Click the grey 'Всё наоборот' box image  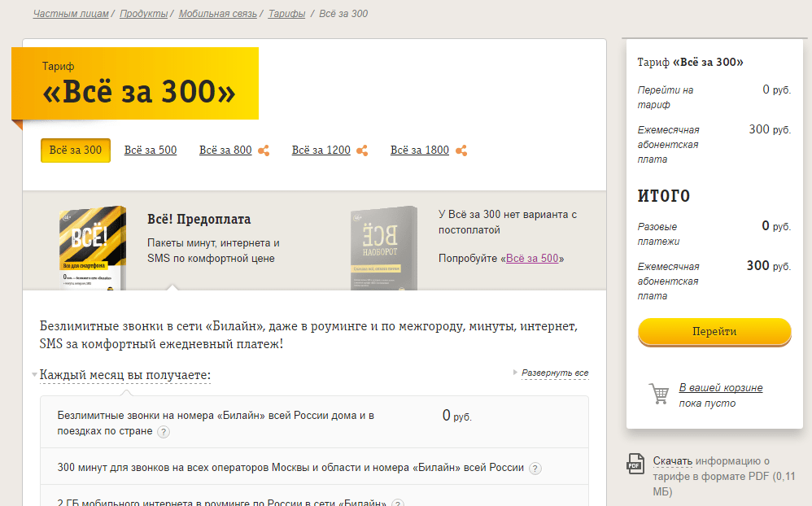pos(384,248)
